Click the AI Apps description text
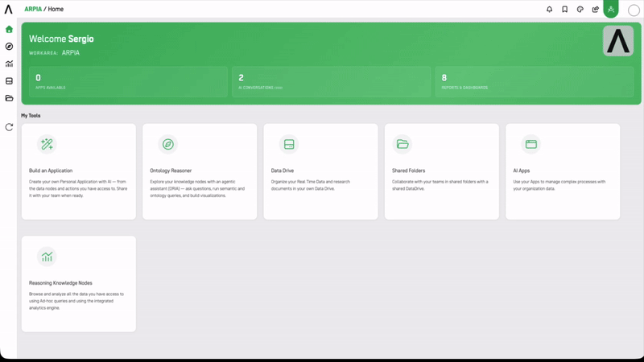Image resolution: width=644 pixels, height=362 pixels. (559, 185)
